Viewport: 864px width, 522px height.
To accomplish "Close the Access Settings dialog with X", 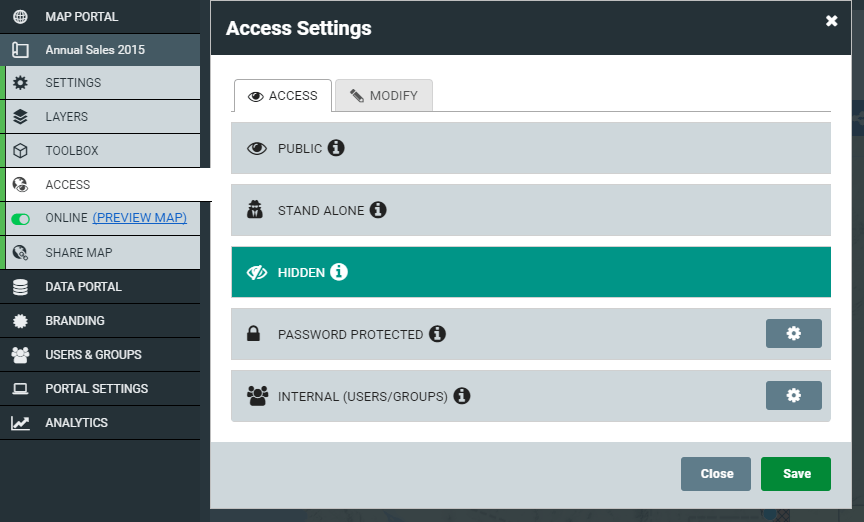I will coord(831,21).
